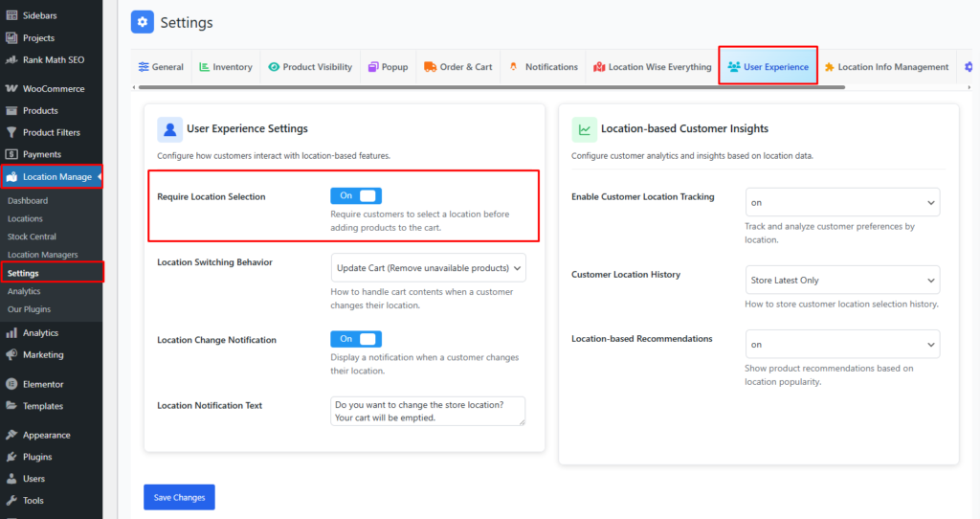Screen dimensions: 980x519
Task: Click the Rank Math SEO sidebar icon
Action: 11,59
